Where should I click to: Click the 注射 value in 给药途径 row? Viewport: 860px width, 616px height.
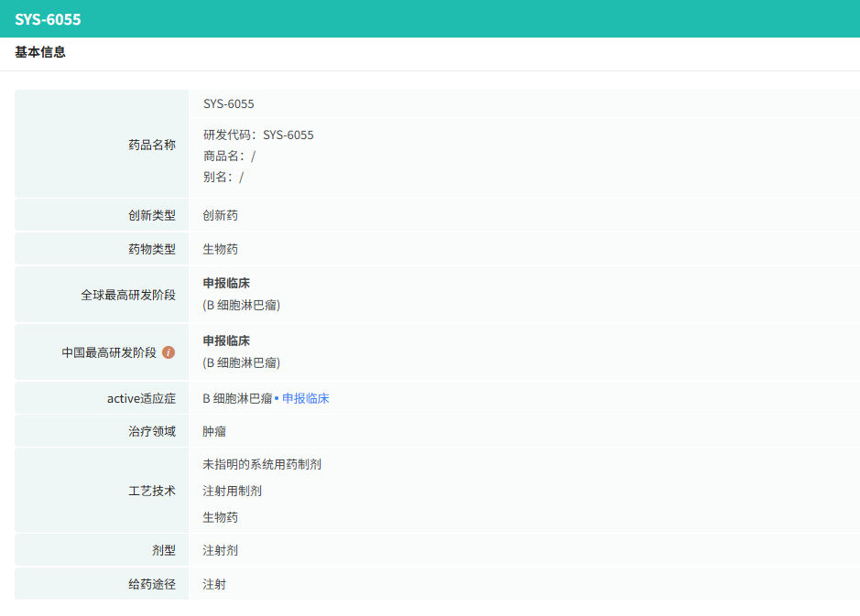point(214,584)
